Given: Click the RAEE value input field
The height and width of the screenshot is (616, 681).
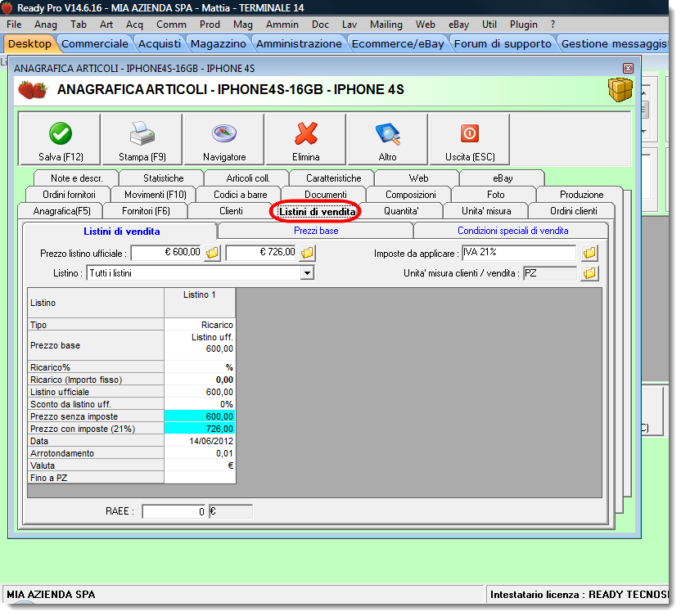Looking at the screenshot, I should [x=174, y=511].
